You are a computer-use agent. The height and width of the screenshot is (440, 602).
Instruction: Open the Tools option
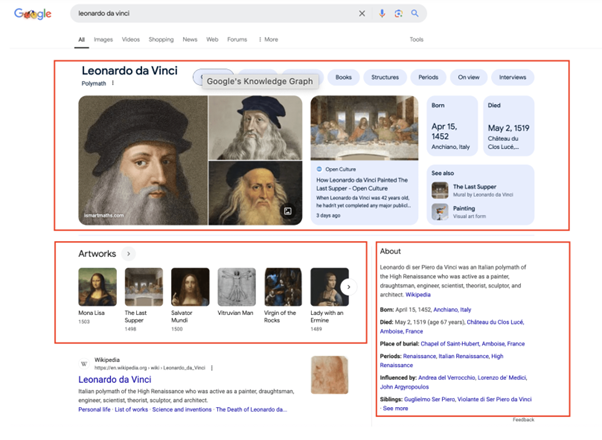tap(416, 39)
